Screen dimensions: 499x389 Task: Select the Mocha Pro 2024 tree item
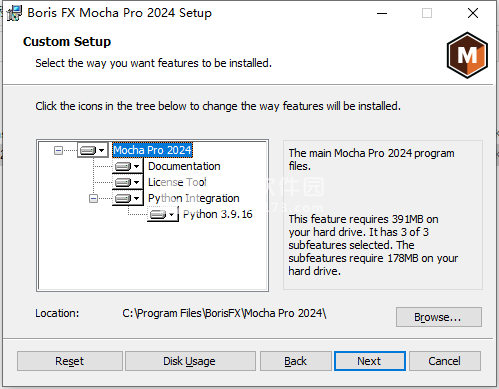pyautogui.click(x=152, y=150)
